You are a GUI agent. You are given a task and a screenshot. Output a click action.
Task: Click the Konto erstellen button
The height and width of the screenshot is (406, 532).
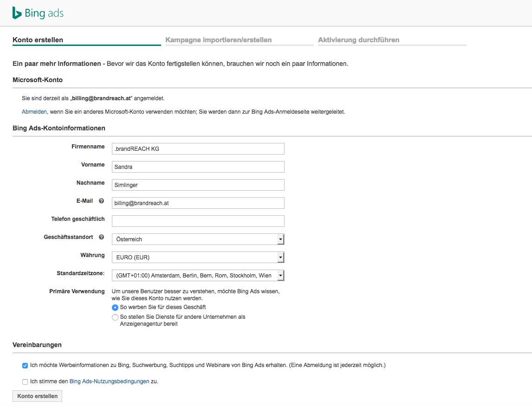[37, 396]
